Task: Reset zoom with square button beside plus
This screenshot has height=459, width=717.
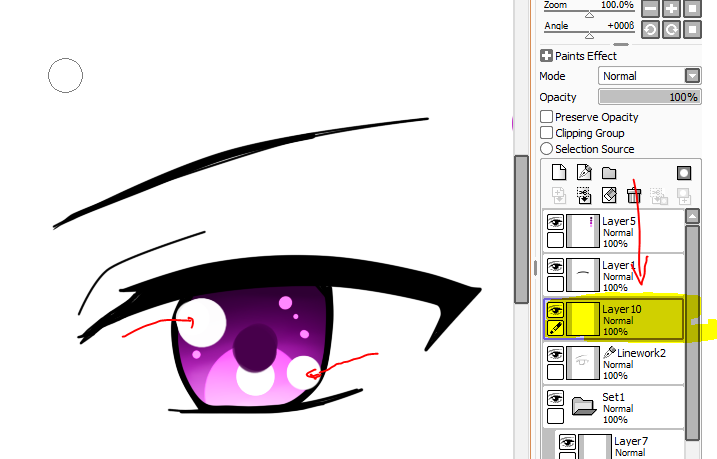Action: [x=692, y=8]
